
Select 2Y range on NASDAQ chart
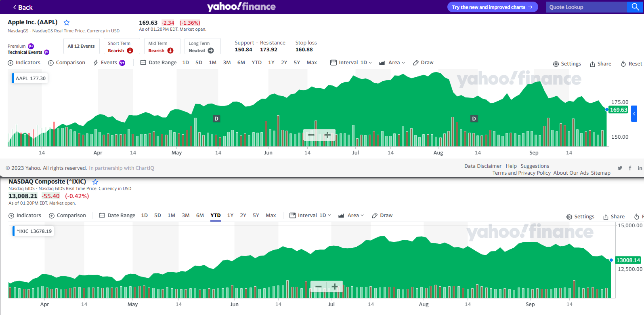243,216
